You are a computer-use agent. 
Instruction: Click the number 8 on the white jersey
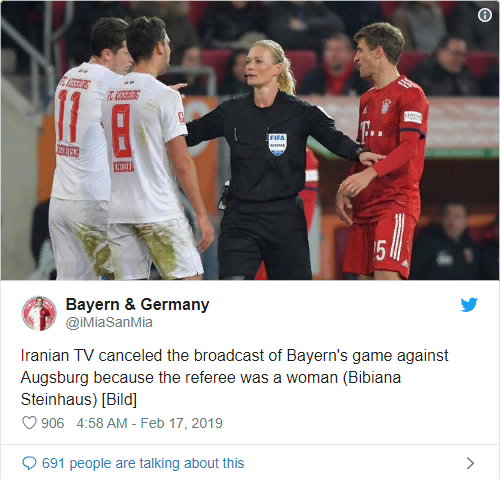pos(121,131)
